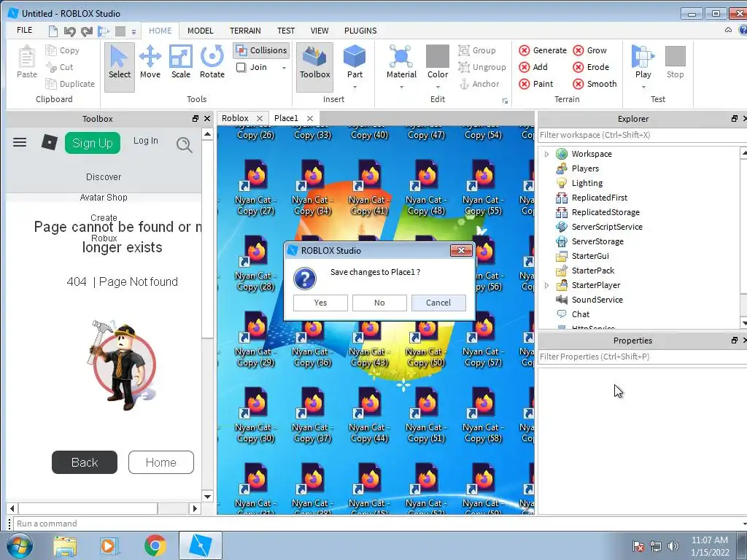Open the file explorer taskbar icon
Screen dimensions: 747x560
pyautogui.click(x=65, y=546)
